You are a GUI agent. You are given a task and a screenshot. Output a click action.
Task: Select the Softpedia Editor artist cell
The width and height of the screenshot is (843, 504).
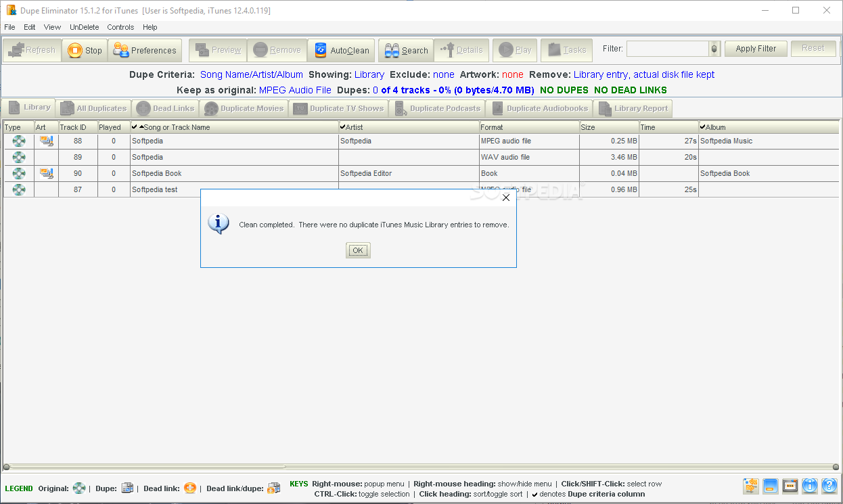(x=409, y=173)
